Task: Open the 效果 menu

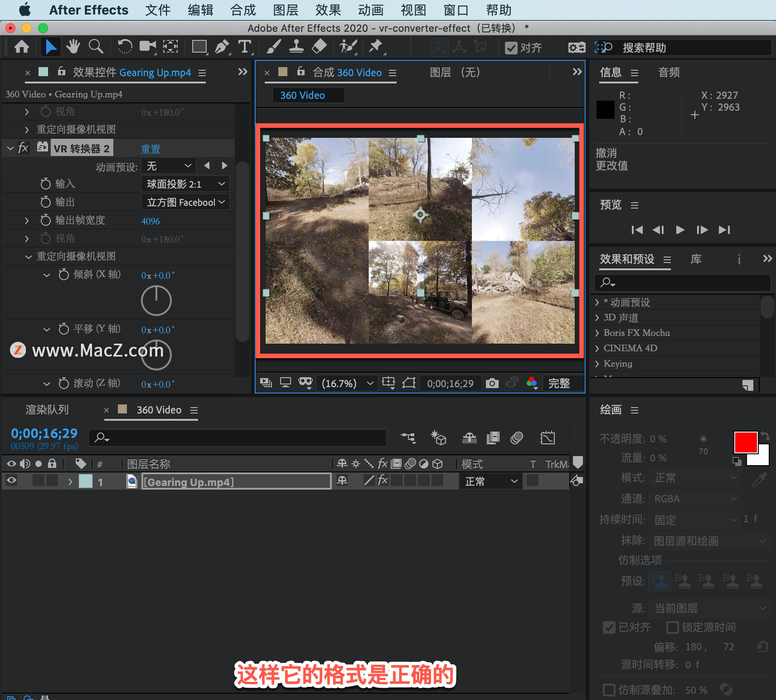Action: (328, 10)
